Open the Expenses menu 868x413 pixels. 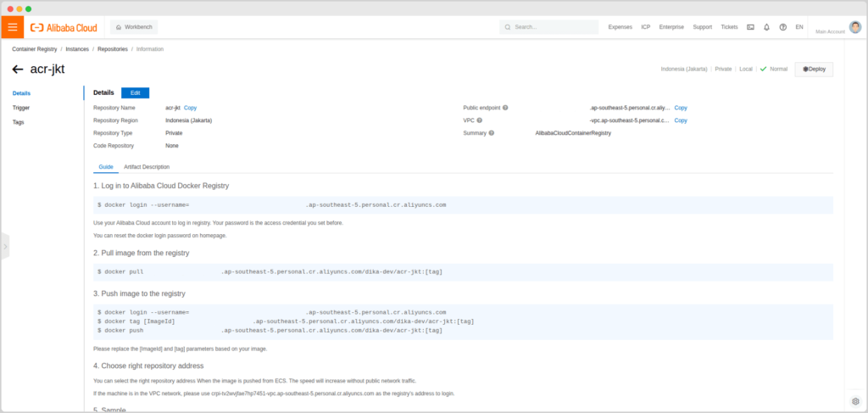pyautogui.click(x=620, y=27)
